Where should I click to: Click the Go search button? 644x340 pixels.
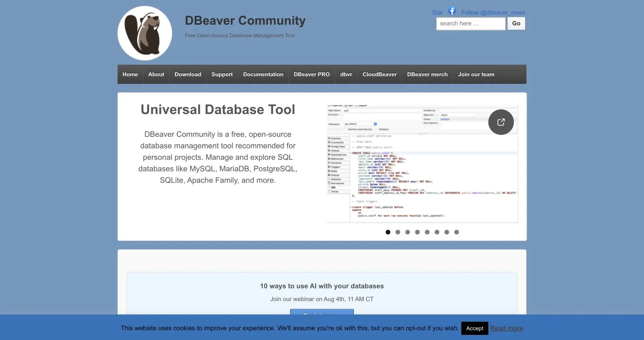point(516,23)
